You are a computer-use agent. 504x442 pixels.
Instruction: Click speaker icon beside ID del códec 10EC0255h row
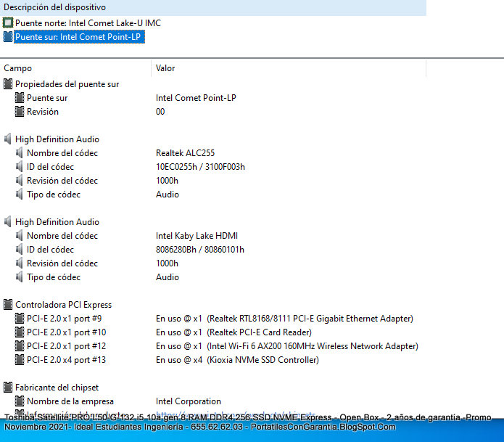[x=20, y=167]
